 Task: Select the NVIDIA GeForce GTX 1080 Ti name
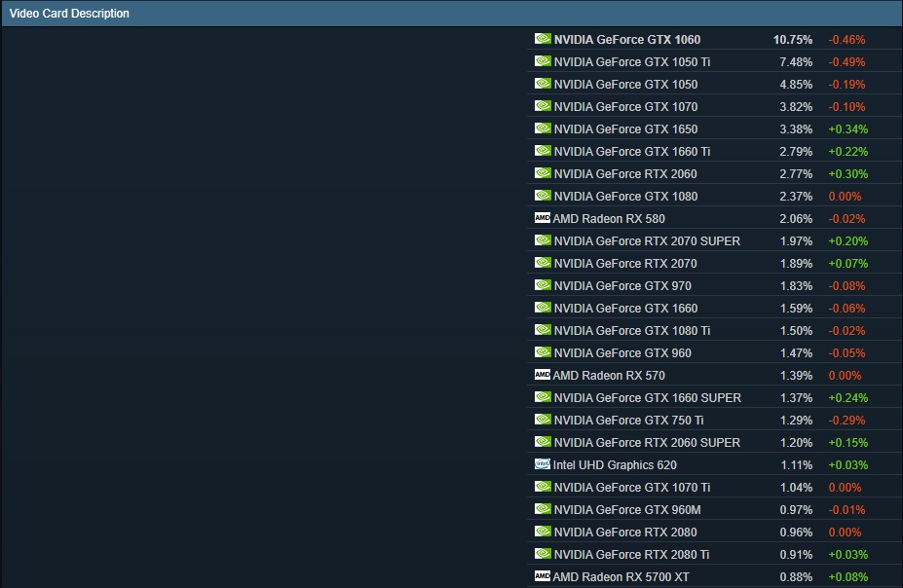[631, 331]
